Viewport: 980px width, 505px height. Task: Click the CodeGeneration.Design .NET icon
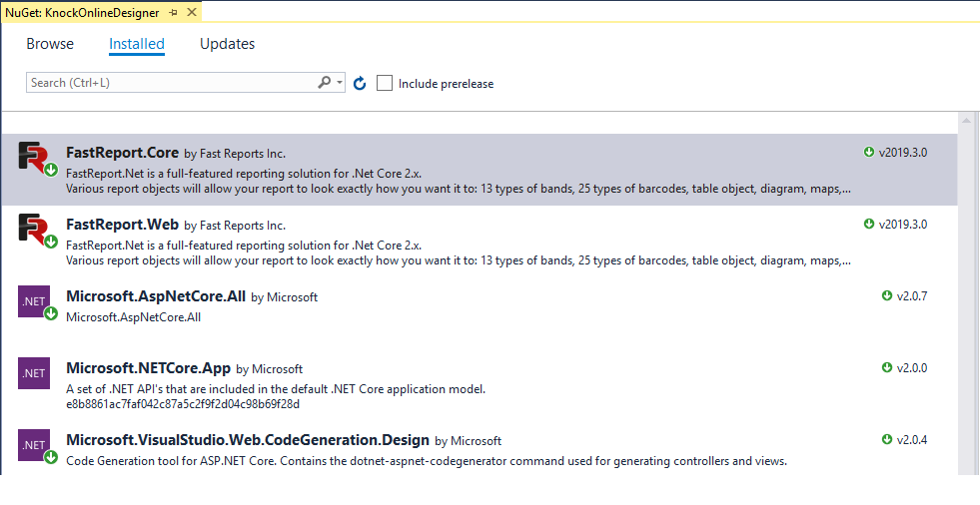click(37, 446)
